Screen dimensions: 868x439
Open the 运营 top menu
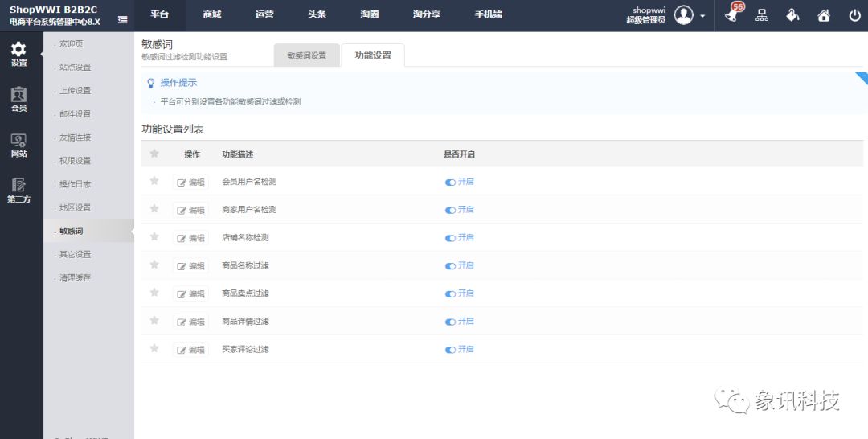tap(264, 15)
